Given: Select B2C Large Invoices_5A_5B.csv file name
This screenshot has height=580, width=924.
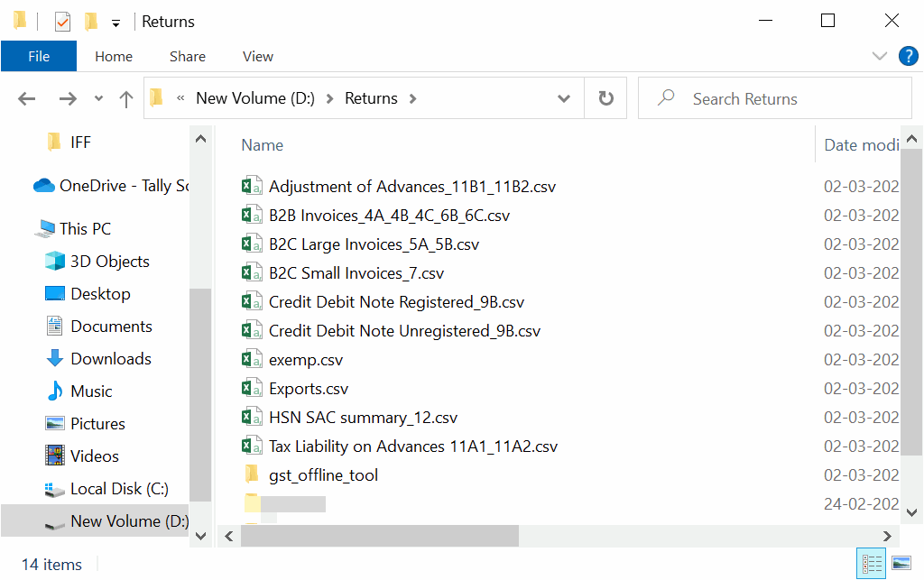Looking at the screenshot, I should coord(374,244).
